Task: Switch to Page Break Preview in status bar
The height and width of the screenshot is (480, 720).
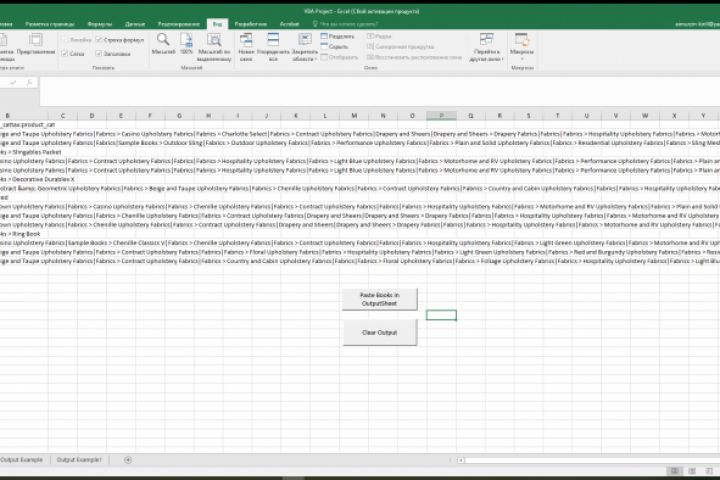Action: (x=709, y=471)
